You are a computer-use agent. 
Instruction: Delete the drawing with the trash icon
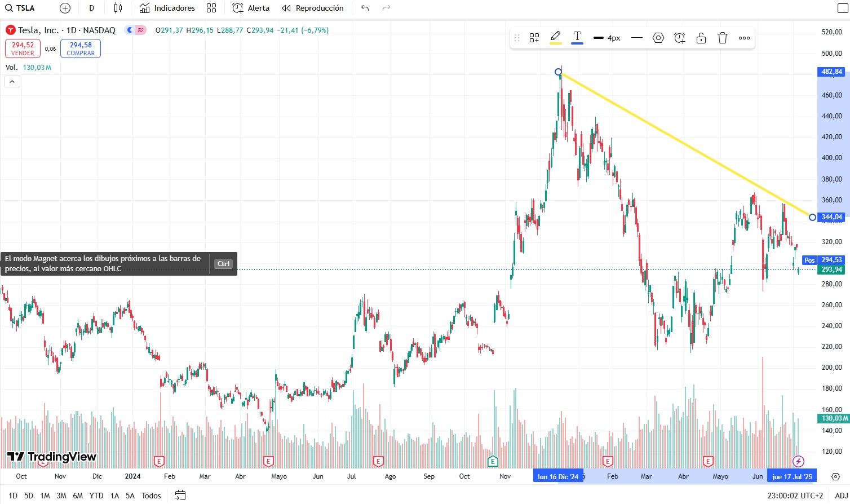click(x=723, y=38)
